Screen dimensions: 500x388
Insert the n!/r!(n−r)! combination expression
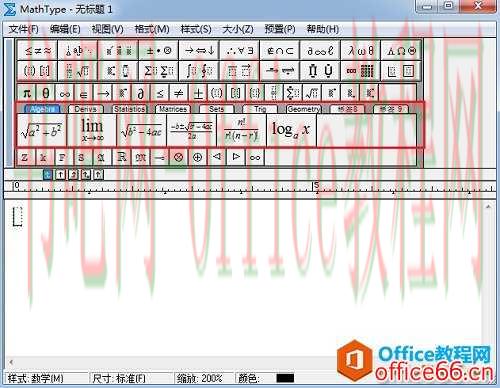pyautogui.click(x=242, y=130)
